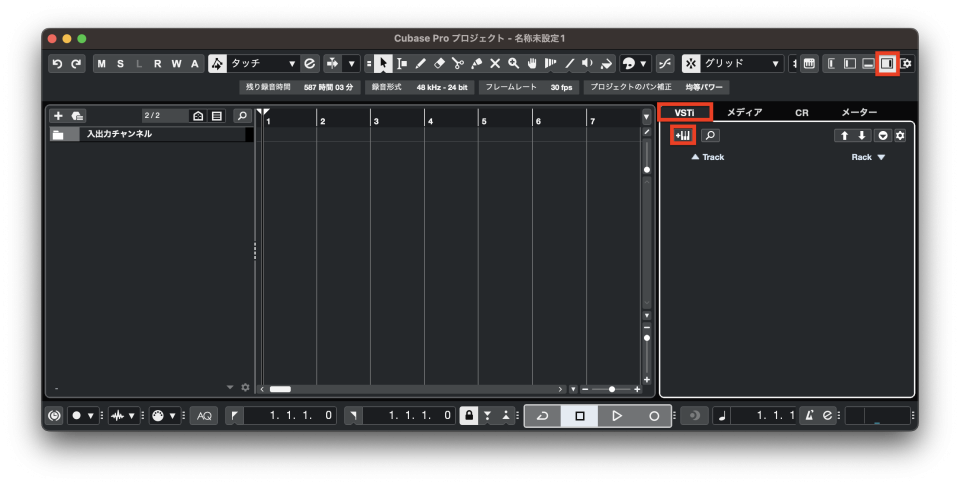Select the Draw pencil tool
The height and width of the screenshot is (486, 960).
pos(421,64)
